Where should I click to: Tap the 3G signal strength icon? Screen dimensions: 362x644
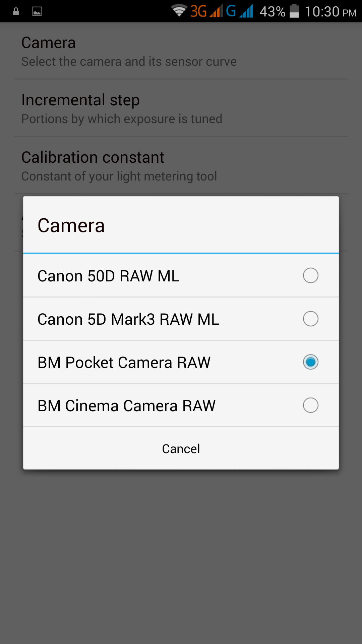tap(206, 11)
